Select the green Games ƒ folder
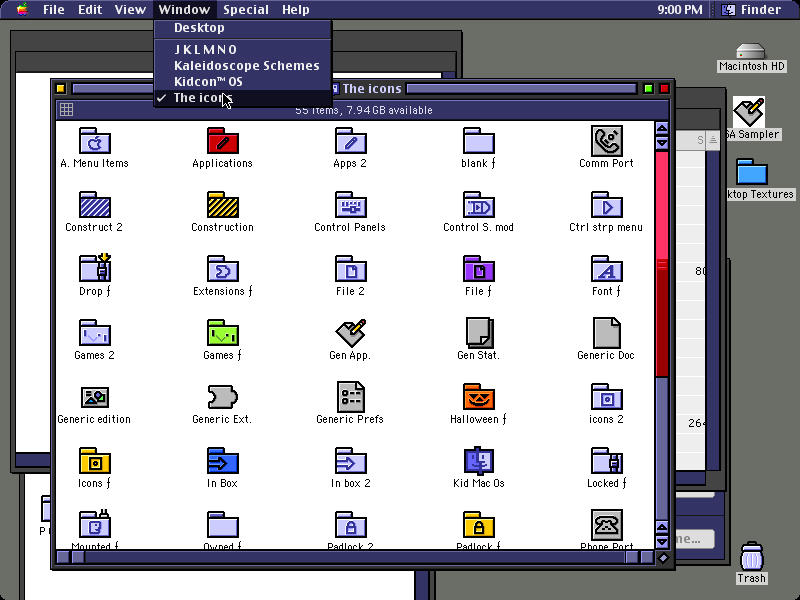This screenshot has height=600, width=800. pos(223,333)
